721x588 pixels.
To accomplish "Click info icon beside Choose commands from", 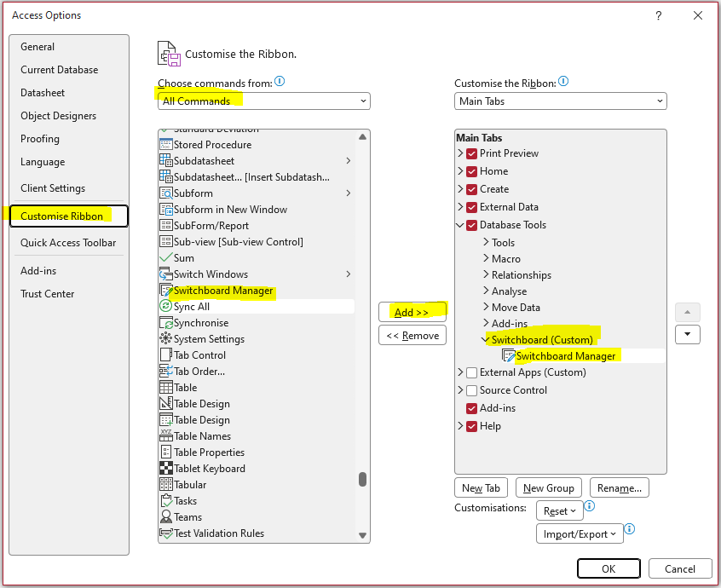I will click(x=280, y=81).
